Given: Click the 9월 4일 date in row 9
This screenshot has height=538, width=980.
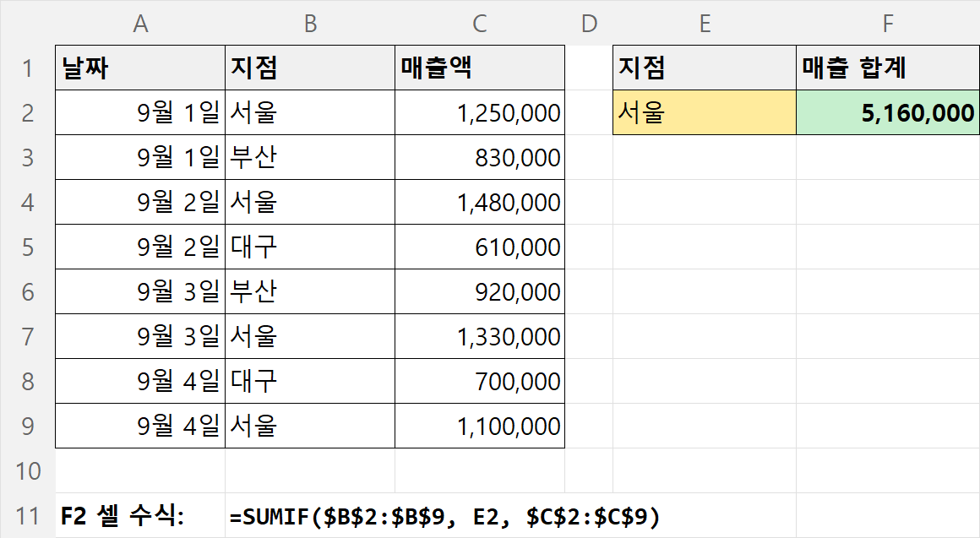Looking at the screenshot, I should pos(140,427).
